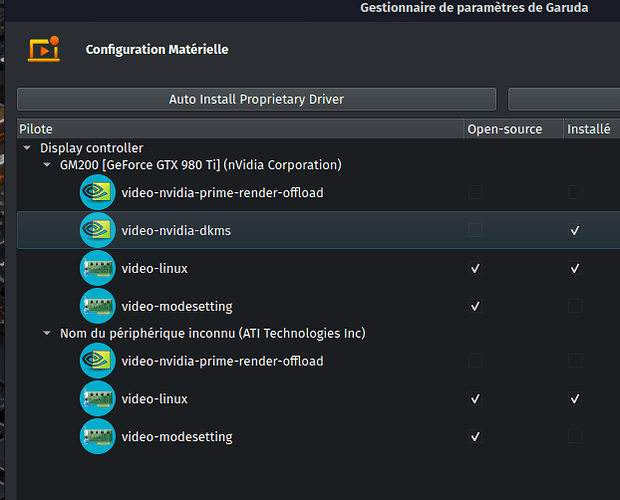Click card icon of ATI video-modesetting row
Screen dimensions: 620x500
pyautogui.click(x=98, y=436)
